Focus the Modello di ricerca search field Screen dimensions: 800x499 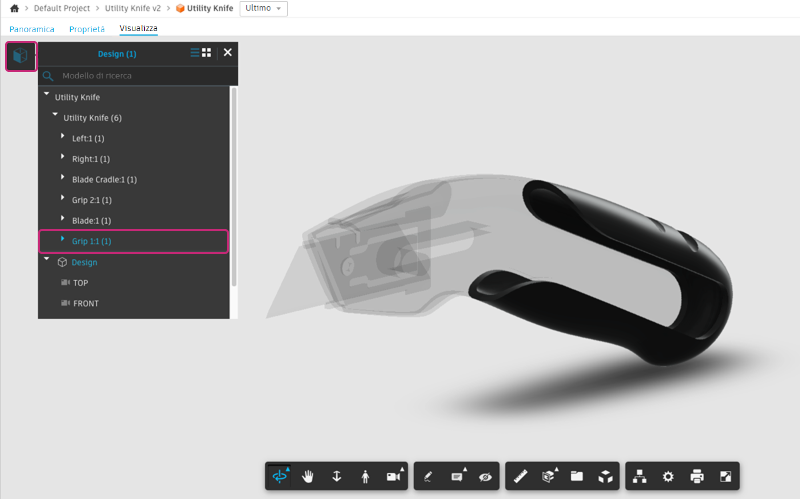(138, 76)
